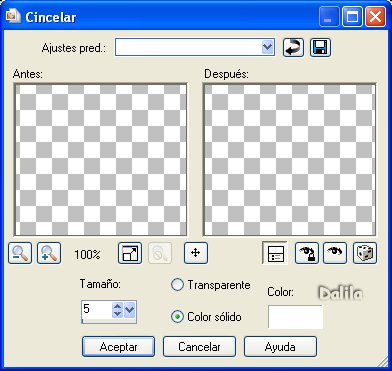The image size is (392, 371).
Task: Click the Cincelar title bar app icon
Action: [13, 17]
